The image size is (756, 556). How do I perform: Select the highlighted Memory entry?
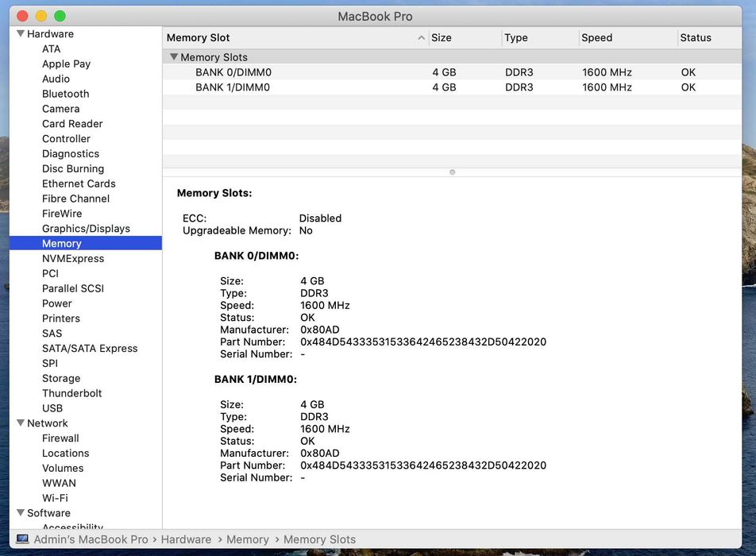click(x=86, y=243)
